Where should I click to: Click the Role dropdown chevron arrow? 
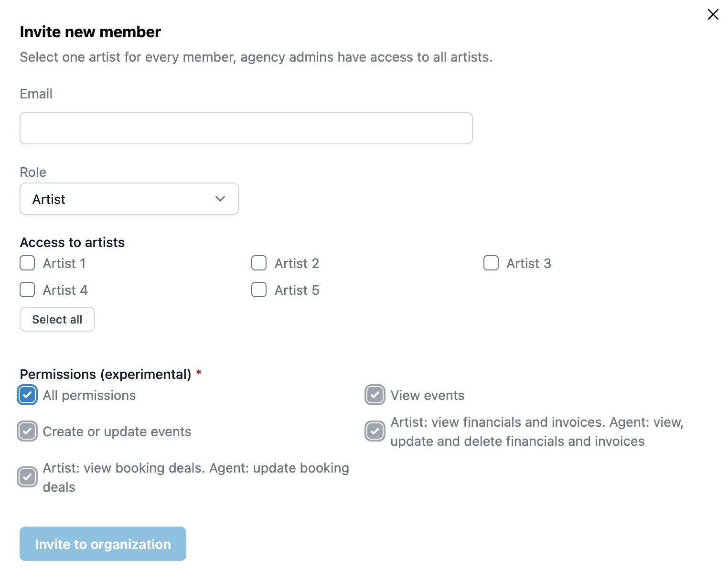click(x=220, y=199)
